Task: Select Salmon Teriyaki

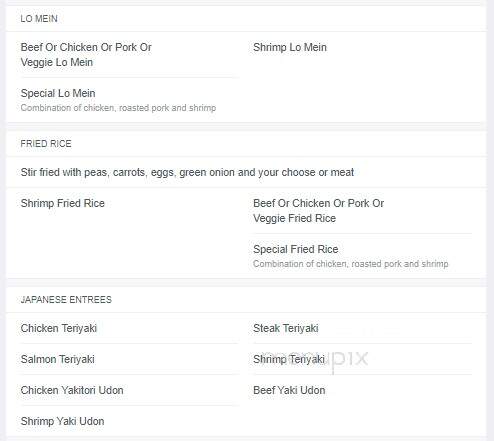Action: coord(57,359)
